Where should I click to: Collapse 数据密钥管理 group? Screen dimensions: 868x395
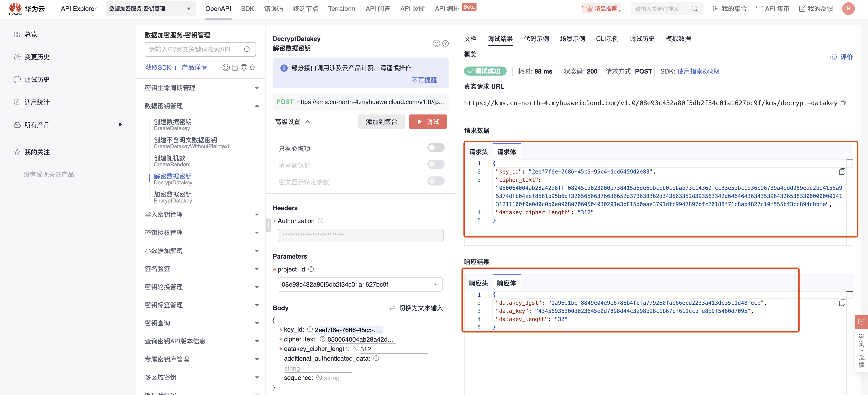(x=202, y=106)
